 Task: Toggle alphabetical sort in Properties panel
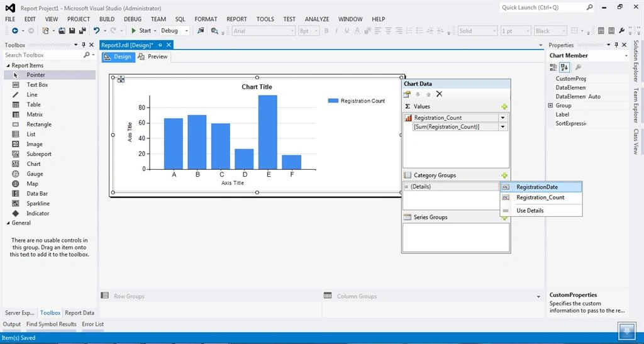[x=564, y=67]
